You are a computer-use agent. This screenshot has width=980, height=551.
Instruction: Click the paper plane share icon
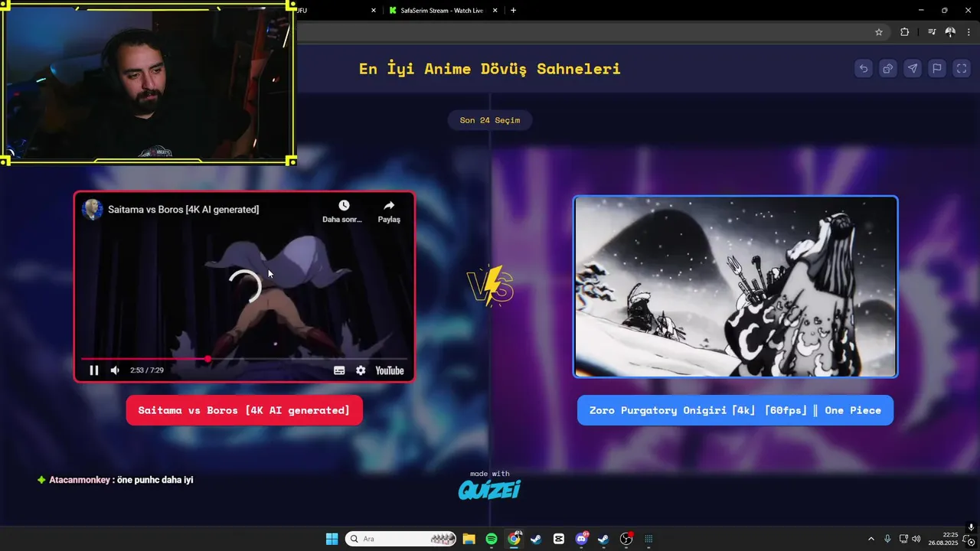coord(913,69)
